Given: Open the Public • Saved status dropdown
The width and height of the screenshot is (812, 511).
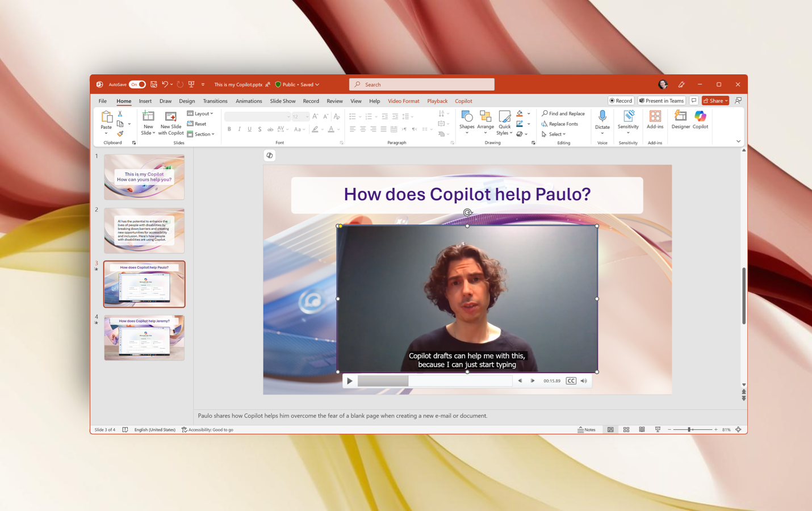Looking at the screenshot, I should (298, 85).
